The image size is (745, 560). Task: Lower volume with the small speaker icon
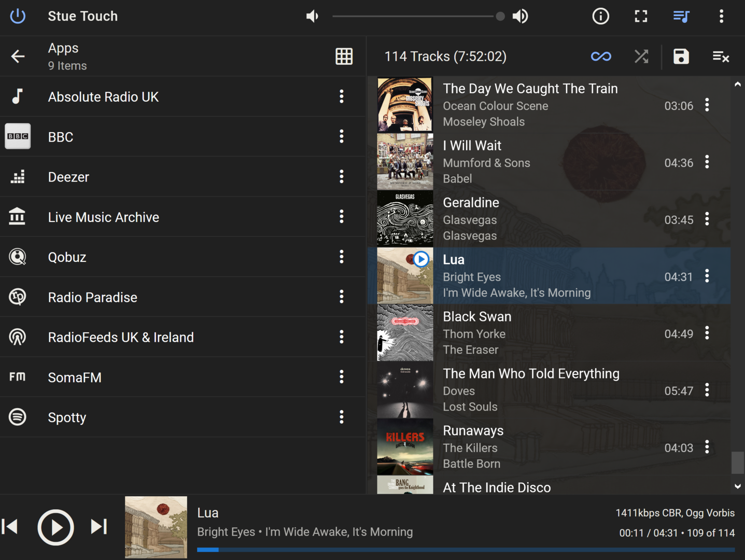[312, 16]
